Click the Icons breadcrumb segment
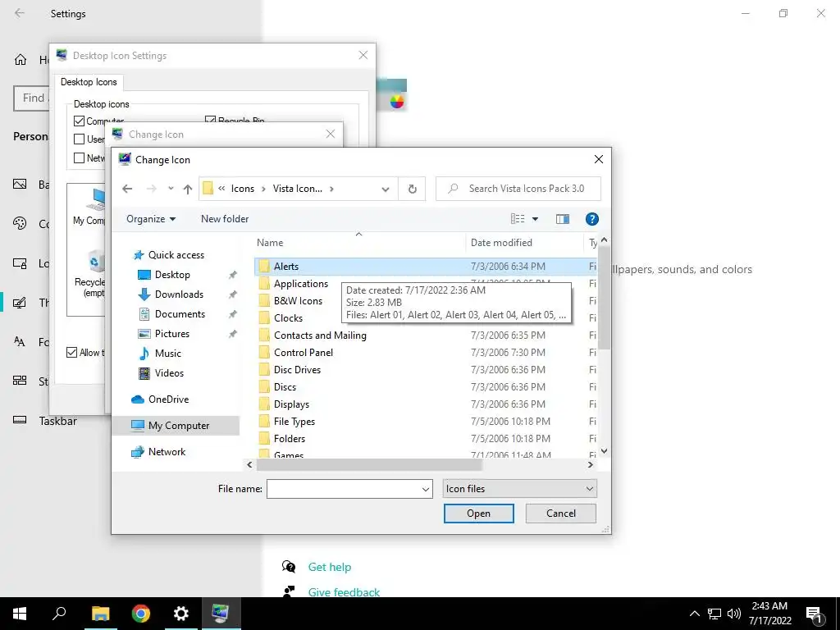 click(243, 189)
